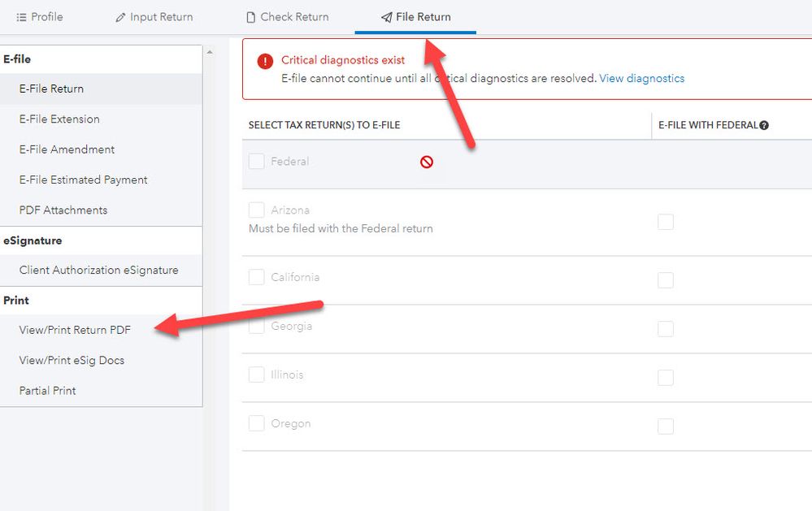Select the File Return tab

(415, 17)
